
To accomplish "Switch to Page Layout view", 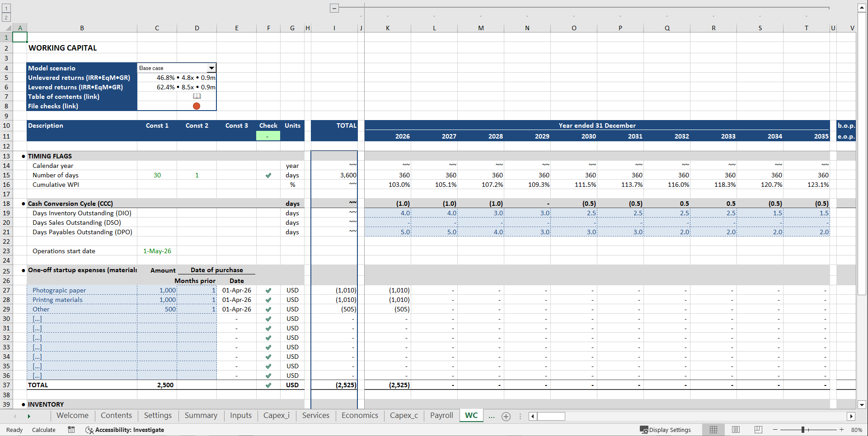I will [736, 429].
